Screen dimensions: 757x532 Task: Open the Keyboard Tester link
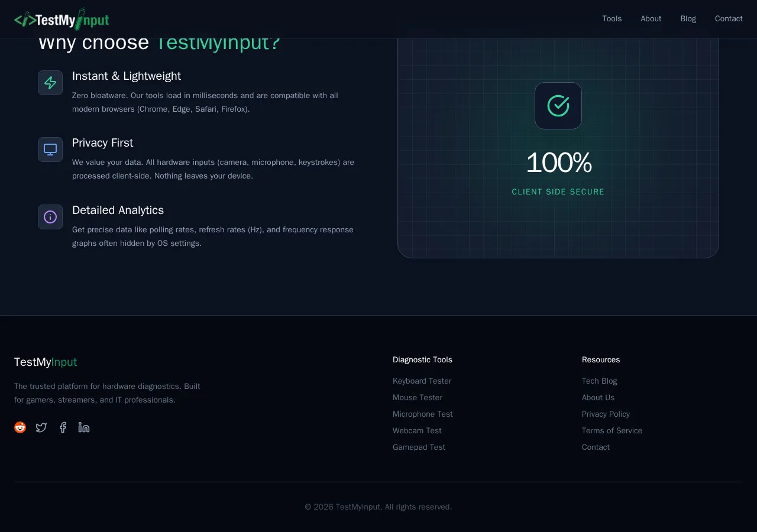coord(422,381)
